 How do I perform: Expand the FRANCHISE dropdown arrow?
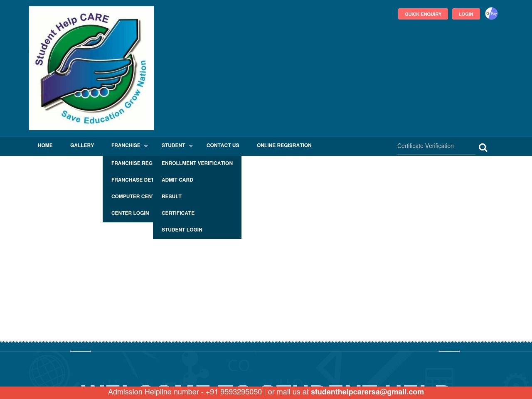pos(146,146)
